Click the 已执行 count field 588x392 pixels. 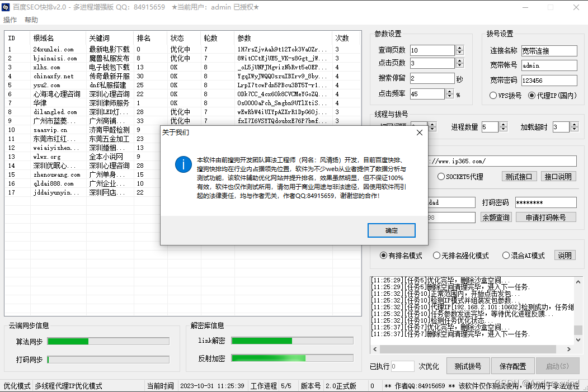(x=402, y=366)
